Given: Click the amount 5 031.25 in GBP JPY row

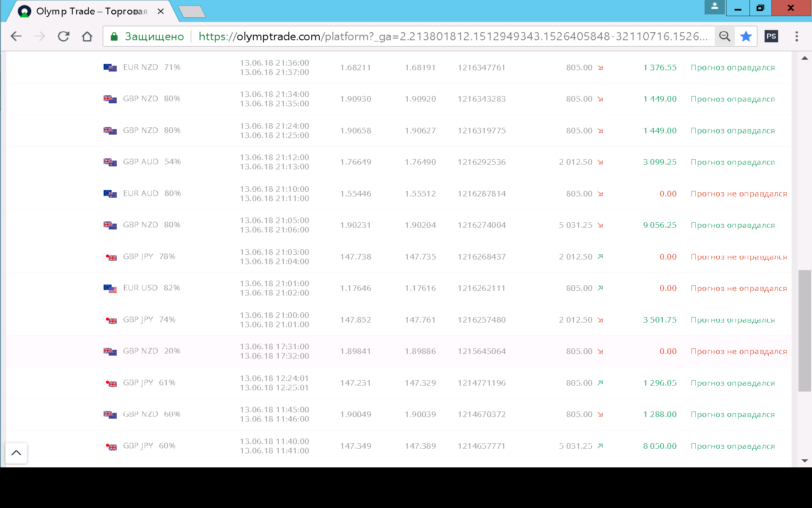Looking at the screenshot, I should tap(576, 446).
